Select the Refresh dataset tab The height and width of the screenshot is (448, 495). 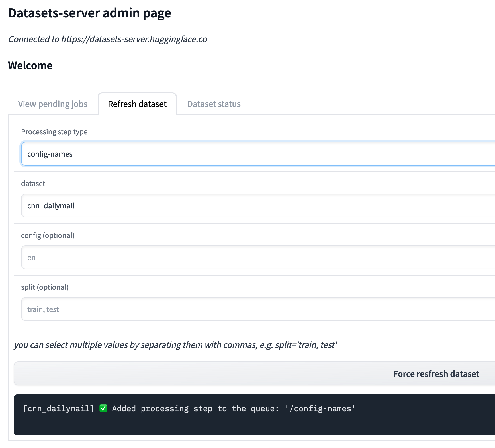point(137,104)
